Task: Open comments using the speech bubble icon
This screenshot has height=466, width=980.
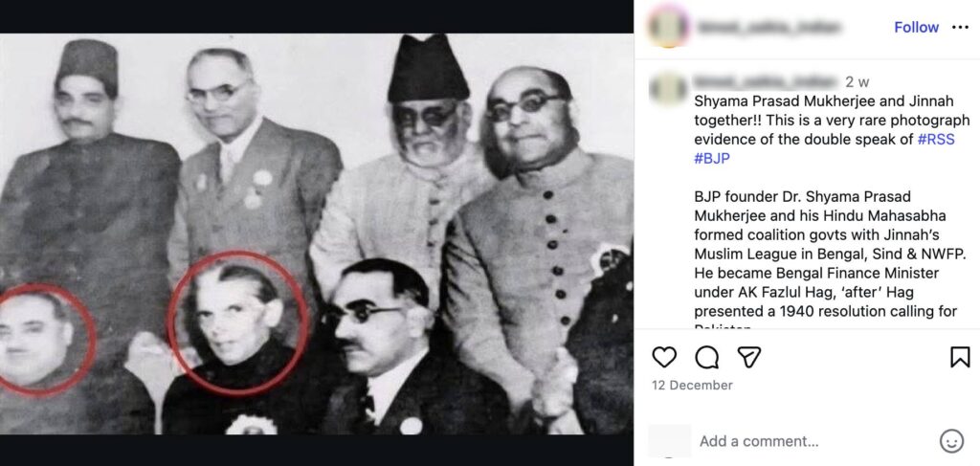Action: 706,357
